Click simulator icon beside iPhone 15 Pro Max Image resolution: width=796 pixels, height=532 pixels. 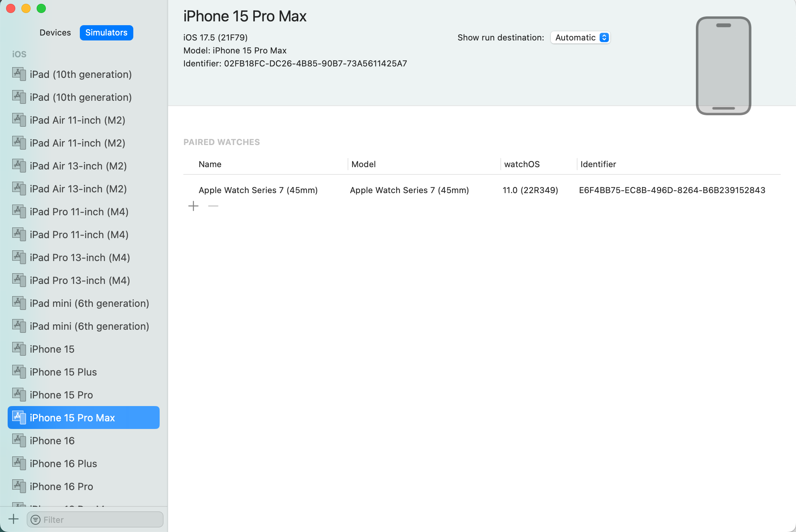(19, 418)
